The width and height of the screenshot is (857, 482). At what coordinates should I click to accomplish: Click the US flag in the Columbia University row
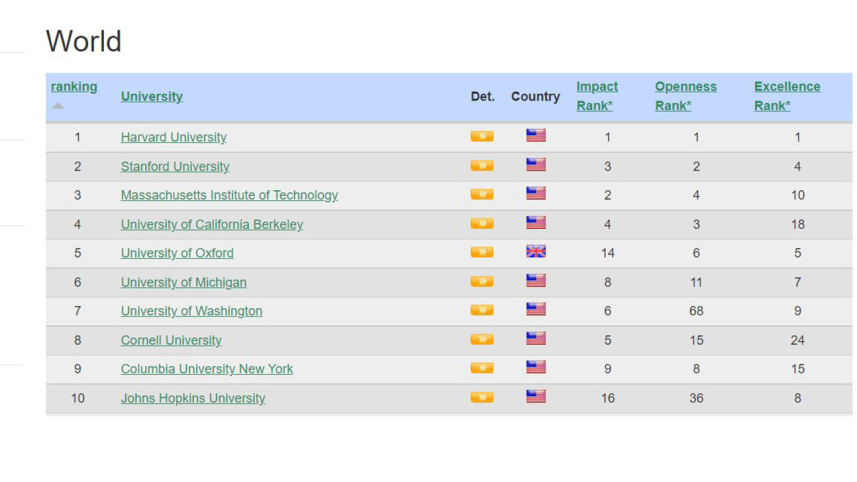[x=536, y=368]
